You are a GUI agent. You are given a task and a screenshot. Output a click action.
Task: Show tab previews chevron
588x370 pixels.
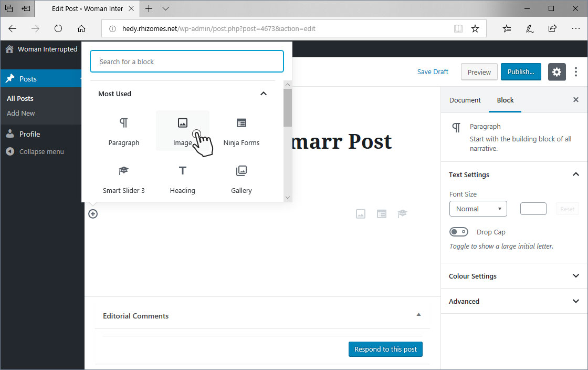tap(165, 8)
